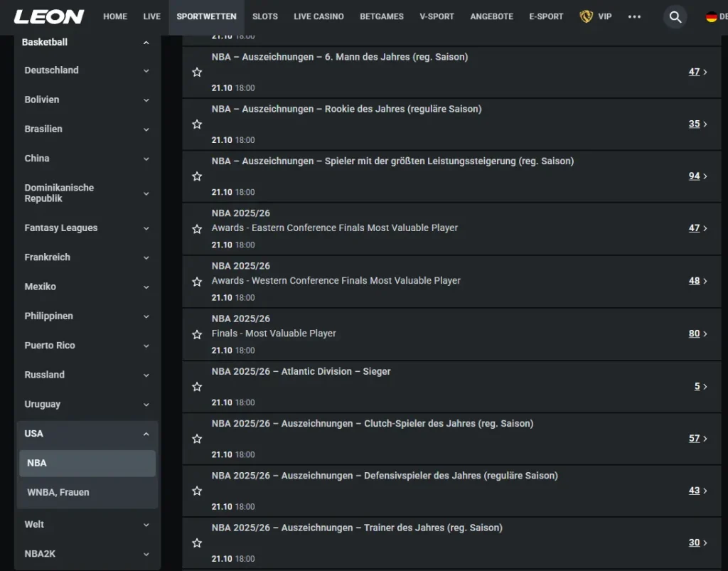Open the SLOTS tab

(x=265, y=17)
